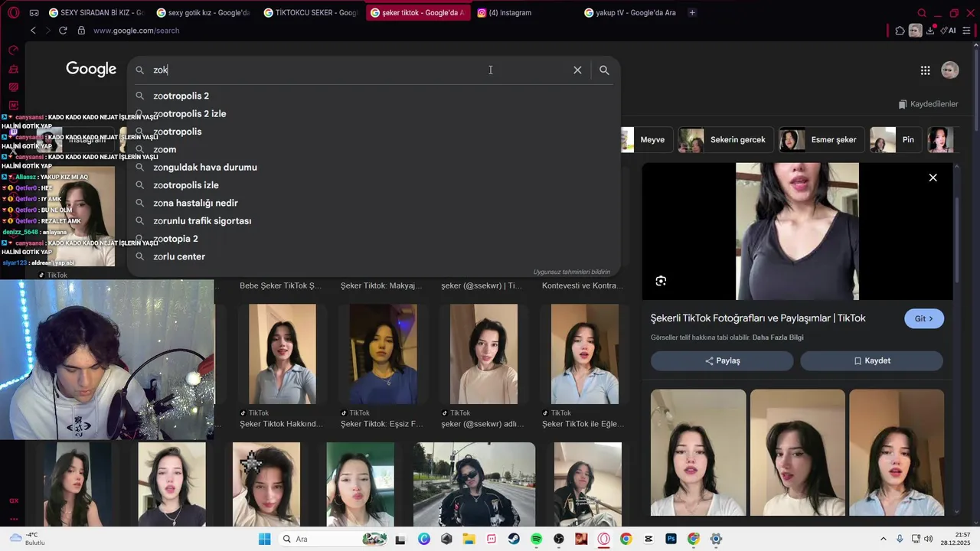Open the Kaydedilenler saved items link
Screen dimensions: 980x551
tap(928, 104)
